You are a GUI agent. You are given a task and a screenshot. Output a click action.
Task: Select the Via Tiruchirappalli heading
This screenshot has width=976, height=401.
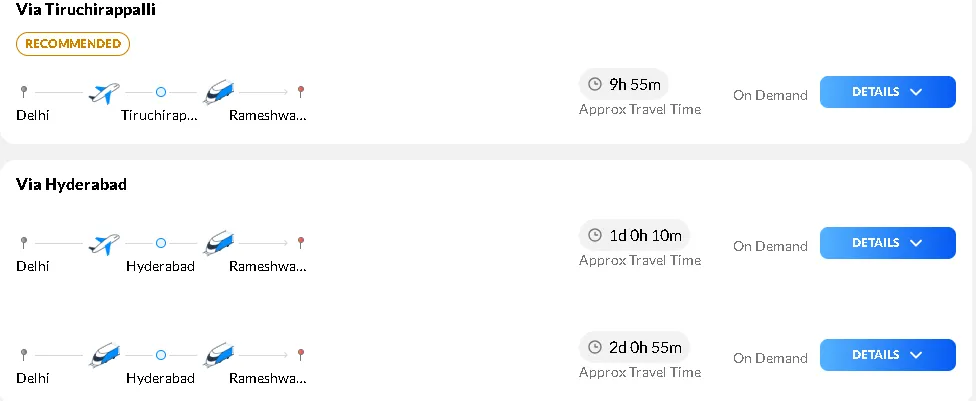[x=86, y=10]
